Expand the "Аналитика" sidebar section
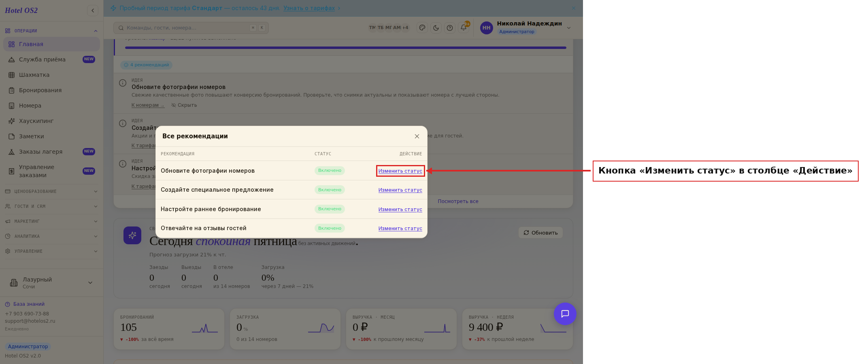This screenshot has height=364, width=868. pos(51,236)
